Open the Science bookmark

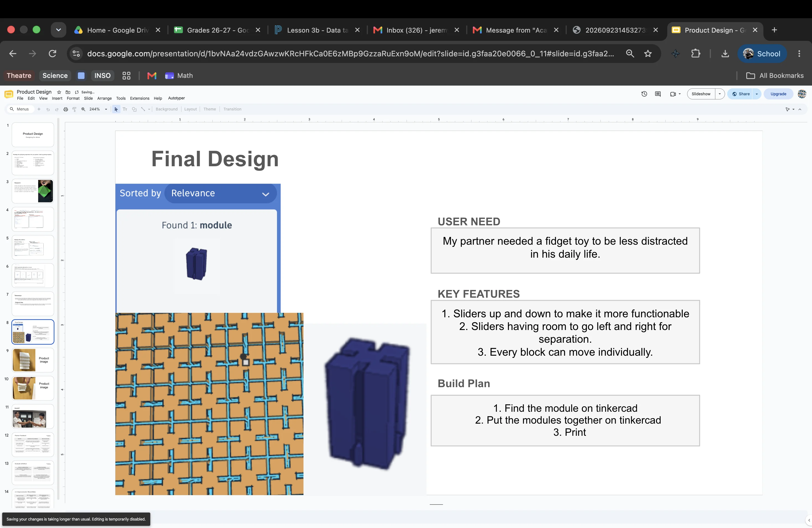[55, 75]
